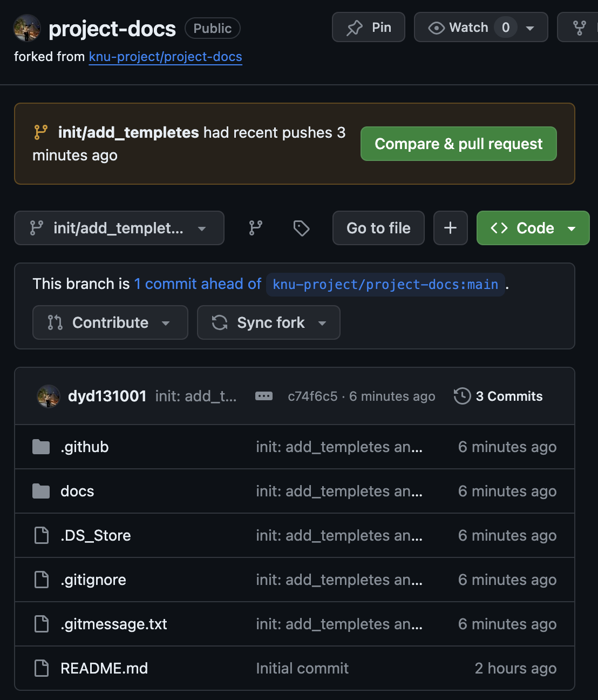Open the .gitmessage.txt row commit message
The image size is (598, 700).
click(x=339, y=624)
